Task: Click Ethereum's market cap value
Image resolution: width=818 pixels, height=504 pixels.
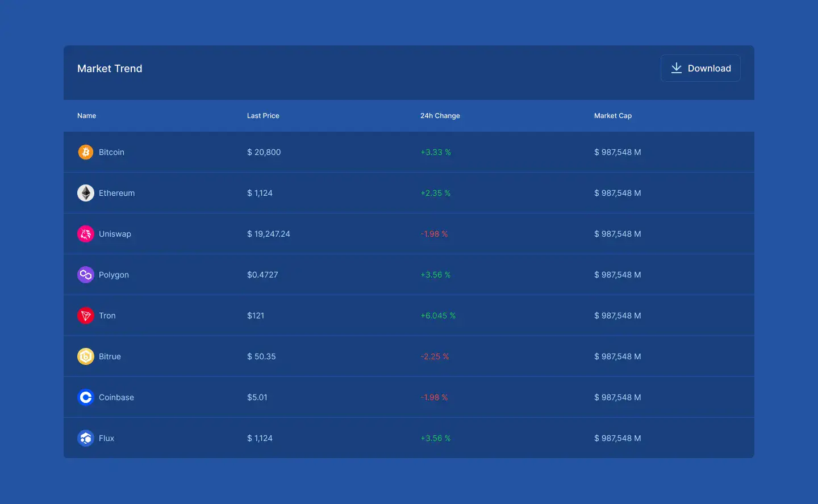Action: click(x=617, y=193)
